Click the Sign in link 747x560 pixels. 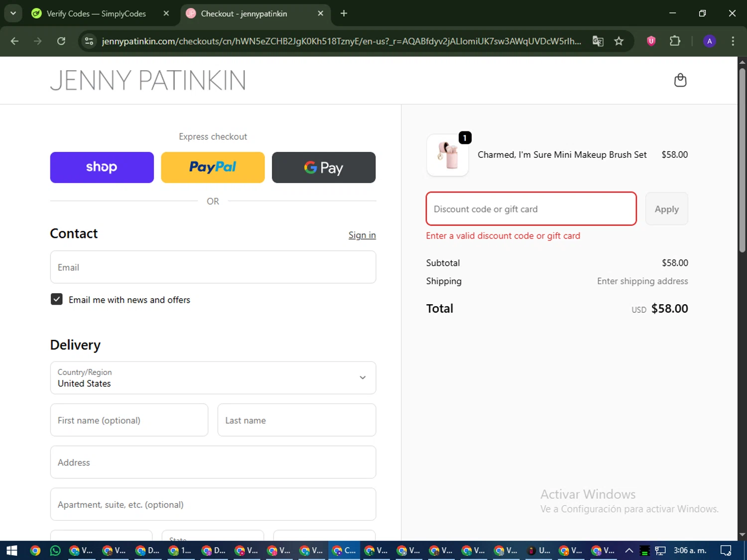(362, 235)
